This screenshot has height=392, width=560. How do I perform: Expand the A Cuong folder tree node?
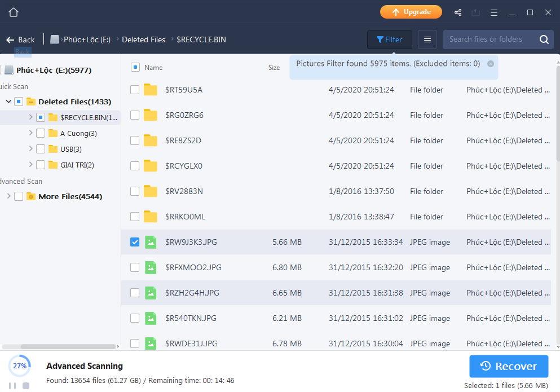tap(30, 134)
